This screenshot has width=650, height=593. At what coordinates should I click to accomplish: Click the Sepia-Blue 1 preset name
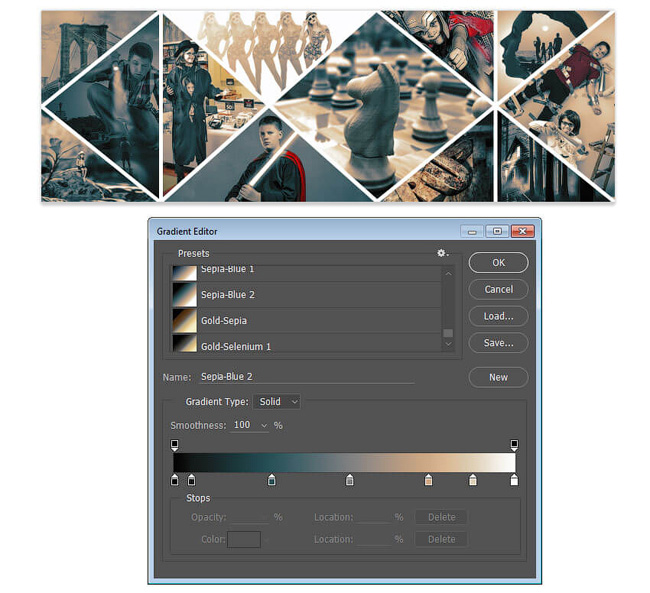[227, 269]
